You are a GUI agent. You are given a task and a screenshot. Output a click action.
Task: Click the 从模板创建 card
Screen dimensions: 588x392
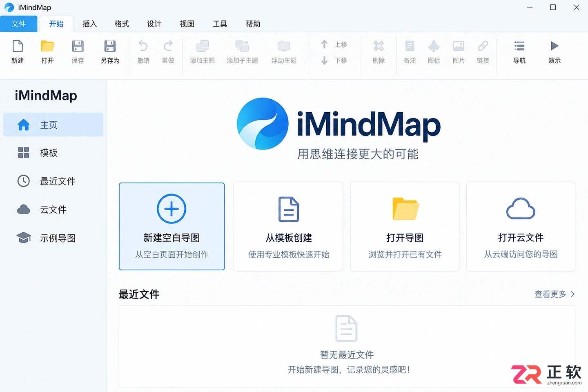288,226
